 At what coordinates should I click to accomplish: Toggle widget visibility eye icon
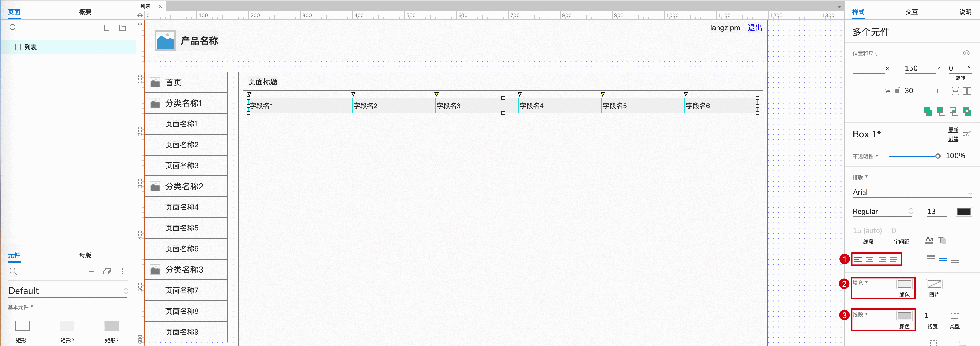tap(967, 53)
